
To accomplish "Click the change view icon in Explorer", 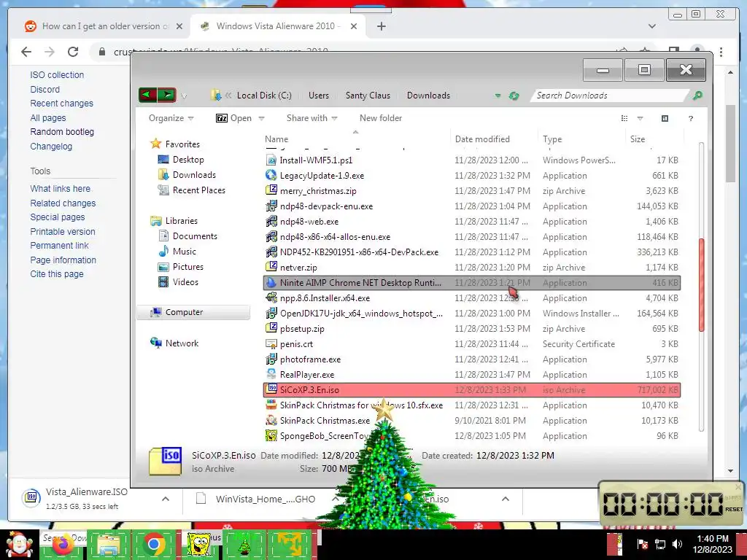I will tap(624, 119).
